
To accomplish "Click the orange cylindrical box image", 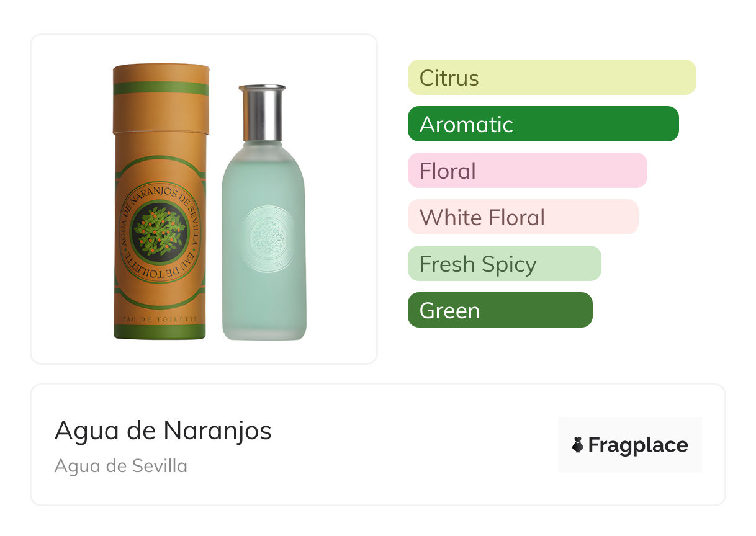I will [160, 202].
